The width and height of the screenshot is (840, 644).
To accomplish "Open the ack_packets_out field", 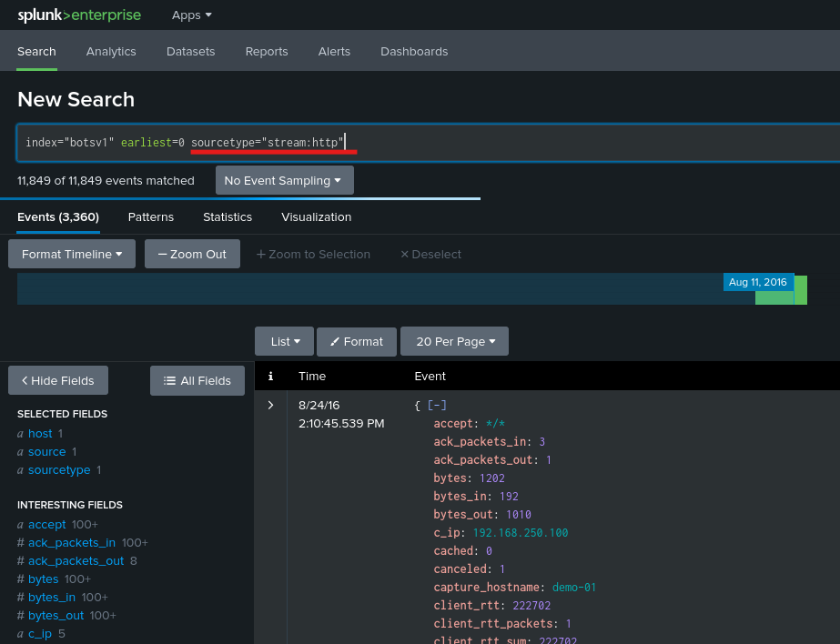I will pyautogui.click(x=76, y=561).
